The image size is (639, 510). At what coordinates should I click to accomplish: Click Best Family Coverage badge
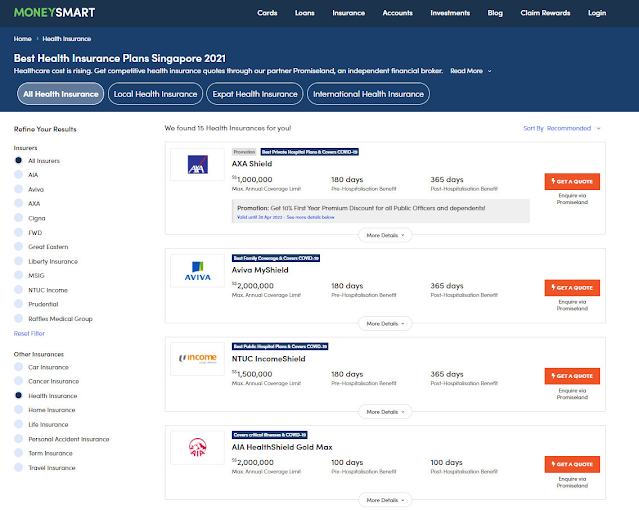pos(276,258)
